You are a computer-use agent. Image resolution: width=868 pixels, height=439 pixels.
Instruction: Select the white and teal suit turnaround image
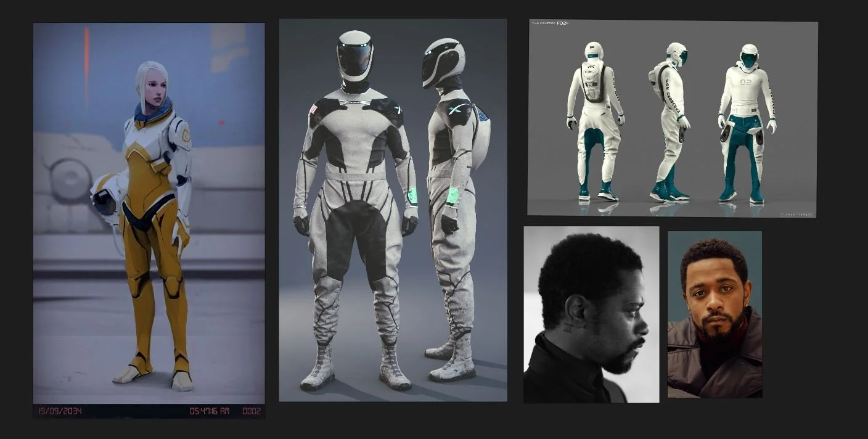tap(673, 118)
